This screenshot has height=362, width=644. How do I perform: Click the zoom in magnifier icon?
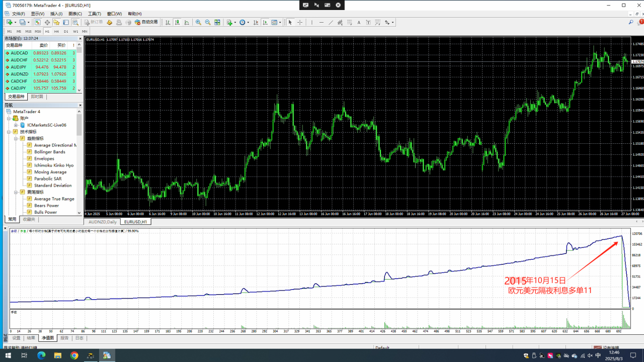coord(198,22)
